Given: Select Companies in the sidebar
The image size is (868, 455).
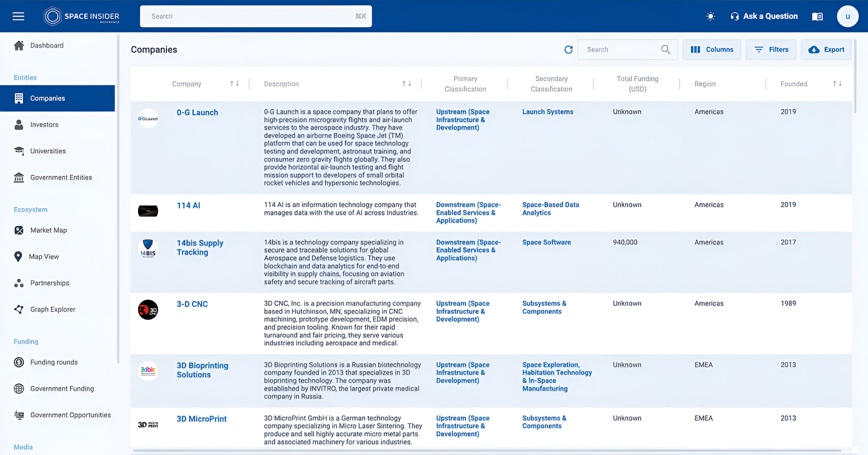Looking at the screenshot, I should (x=57, y=98).
